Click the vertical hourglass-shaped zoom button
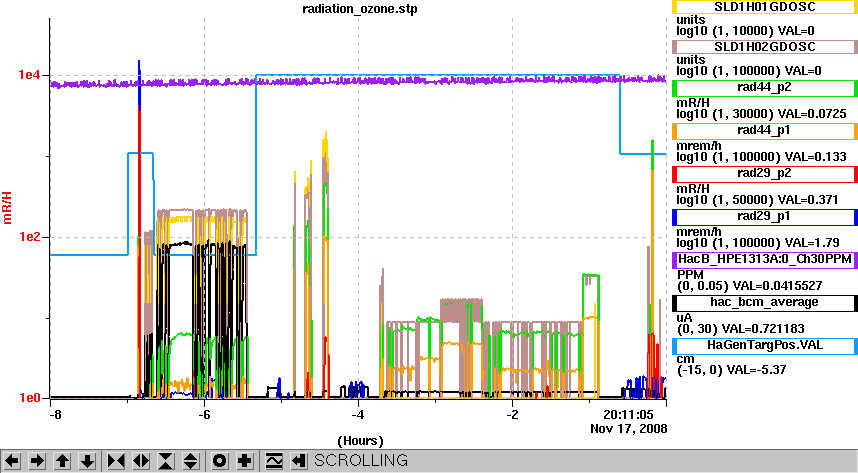 pos(166,461)
